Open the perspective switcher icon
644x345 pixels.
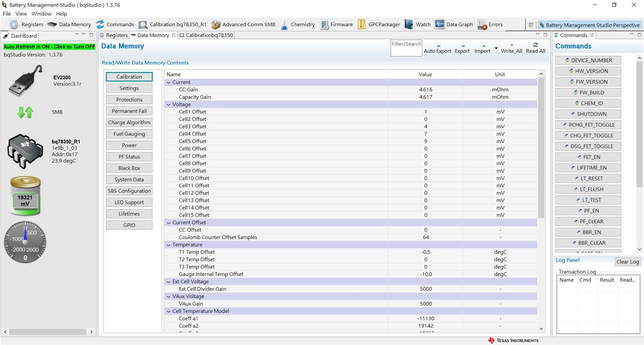(531, 25)
